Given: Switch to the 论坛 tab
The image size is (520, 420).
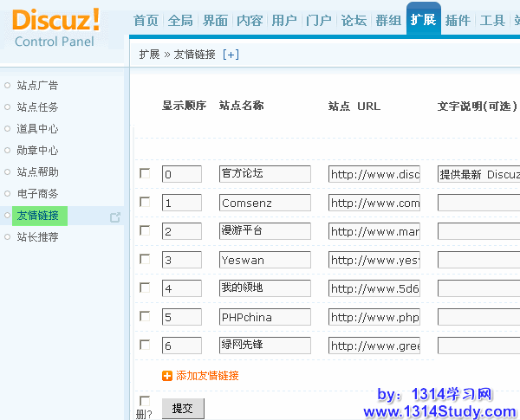Looking at the screenshot, I should click(x=354, y=20).
